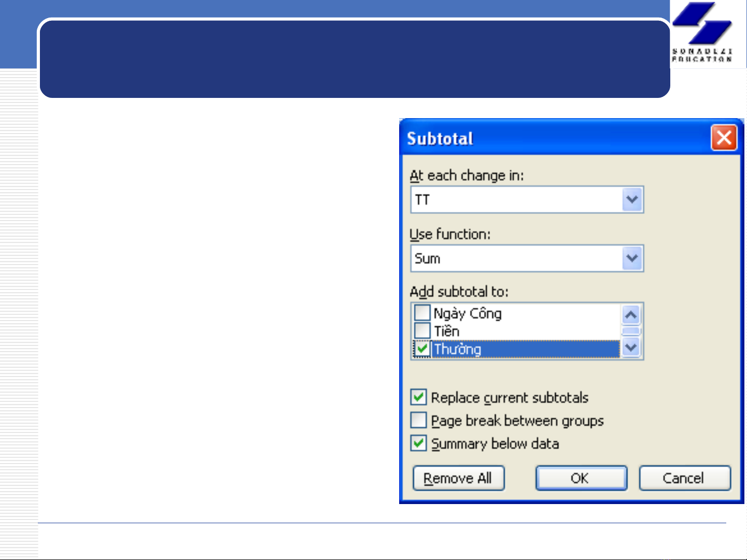Open the 'At each change in' dropdown arrow
This screenshot has height=560, width=747.
(632, 200)
